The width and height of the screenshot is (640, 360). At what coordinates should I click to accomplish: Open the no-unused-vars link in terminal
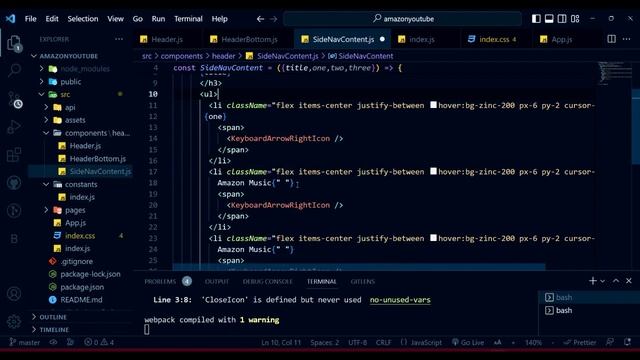click(400, 300)
